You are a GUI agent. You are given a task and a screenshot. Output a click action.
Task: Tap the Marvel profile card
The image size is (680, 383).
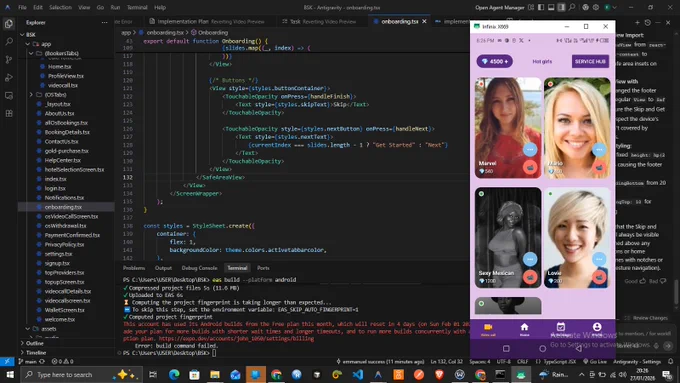tap(508, 128)
